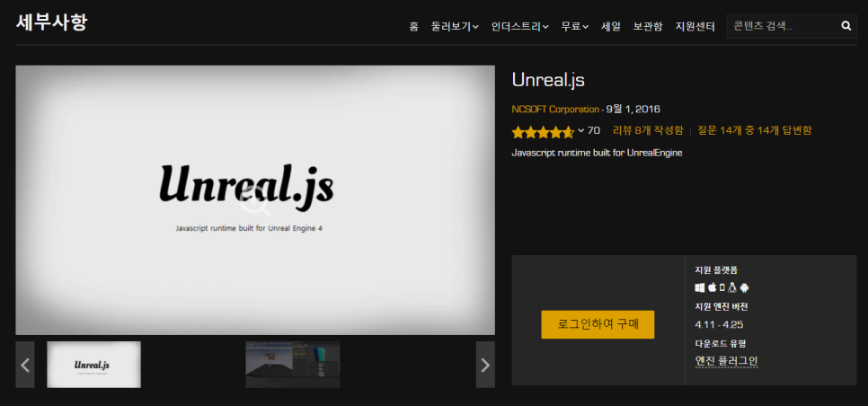The height and width of the screenshot is (406, 868).
Task: Go to the 홈 menu item
Action: (x=414, y=26)
